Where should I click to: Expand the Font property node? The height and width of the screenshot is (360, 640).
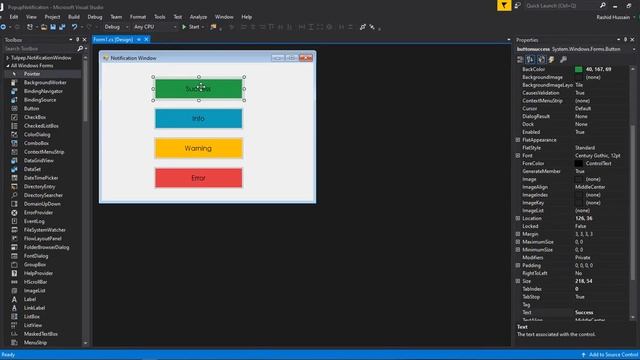point(518,156)
